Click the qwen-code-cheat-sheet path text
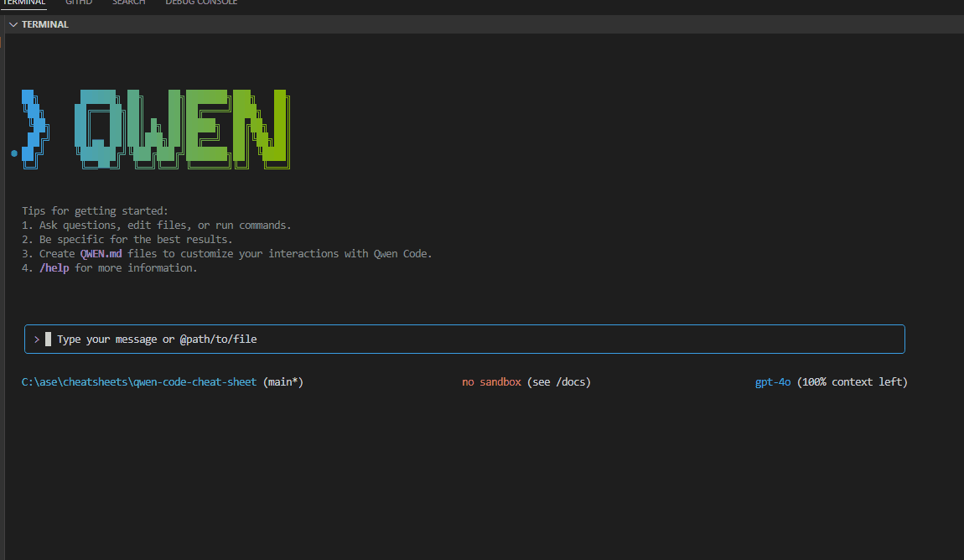The height and width of the screenshot is (560, 964). point(139,381)
